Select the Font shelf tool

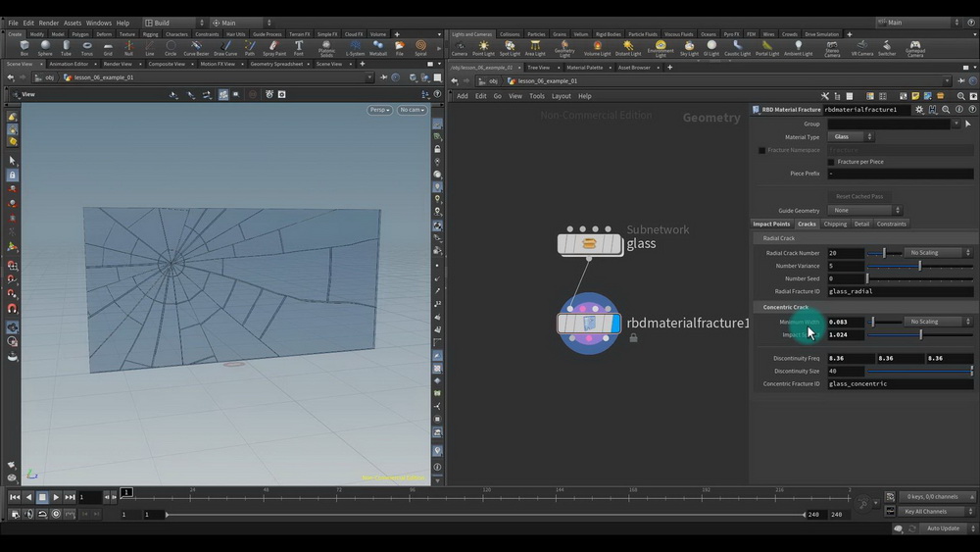pos(299,48)
